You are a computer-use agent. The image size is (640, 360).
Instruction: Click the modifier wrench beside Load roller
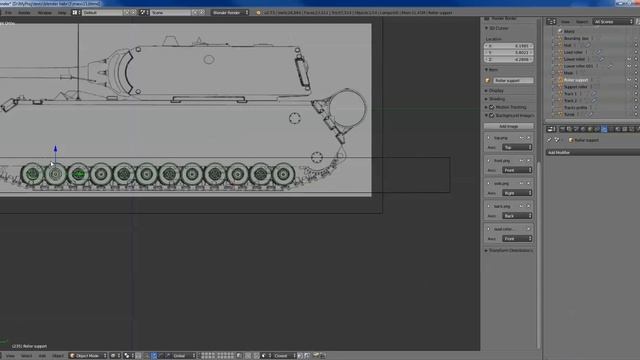pos(598,52)
